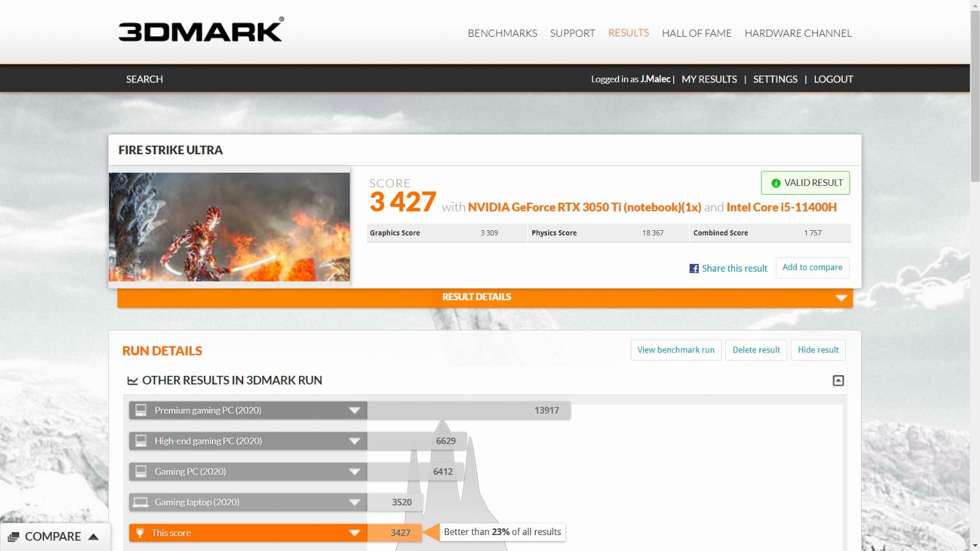
Task: Open Premium gaming PC (2020) dropdown
Action: (x=355, y=410)
